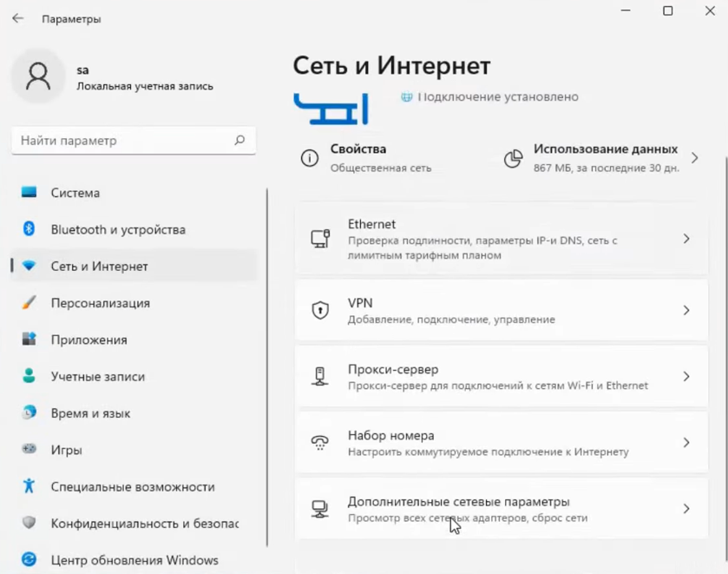728x574 pixels.
Task: Click the Найти параметр search field
Action: pyautogui.click(x=134, y=141)
